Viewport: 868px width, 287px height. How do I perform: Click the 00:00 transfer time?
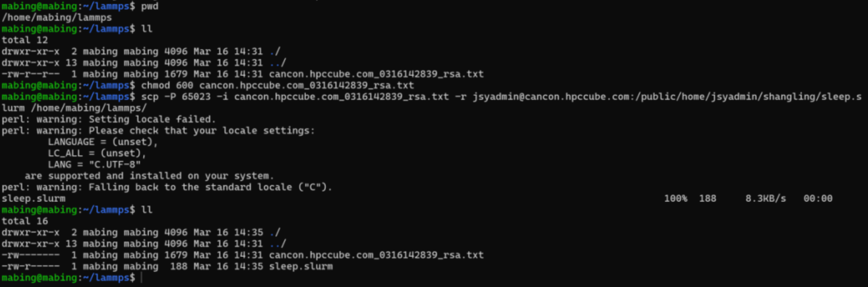point(817,199)
